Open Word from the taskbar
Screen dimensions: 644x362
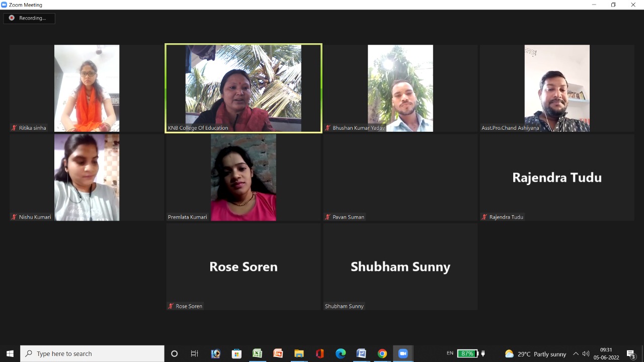361,353
